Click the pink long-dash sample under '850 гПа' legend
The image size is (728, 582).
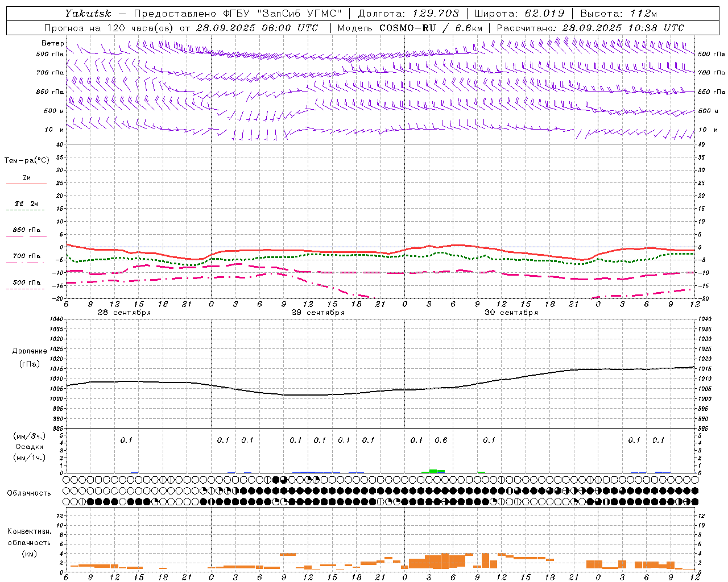click(x=26, y=236)
